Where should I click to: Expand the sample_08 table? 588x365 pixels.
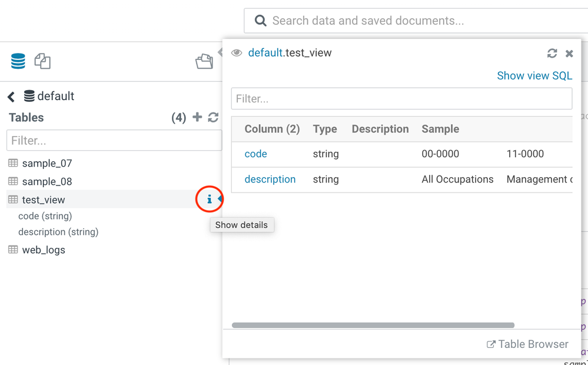click(46, 181)
